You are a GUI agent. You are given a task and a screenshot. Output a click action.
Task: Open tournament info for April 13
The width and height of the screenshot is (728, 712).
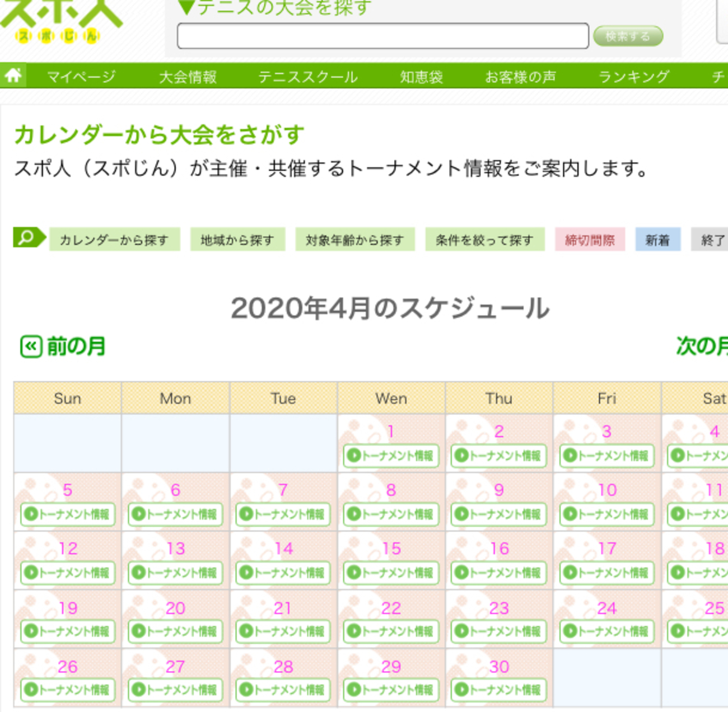pos(175,573)
